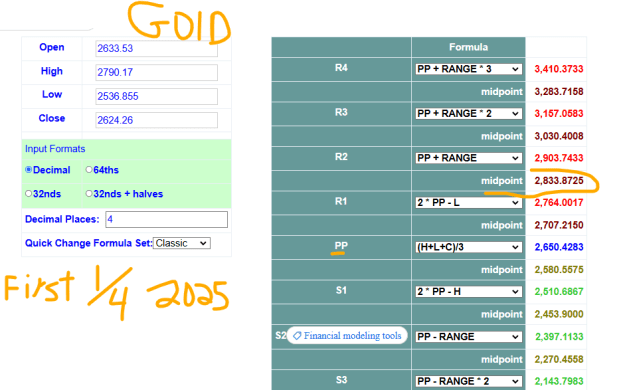Click the midpoint value 3,283.7158
The width and height of the screenshot is (625, 390).
coord(559,92)
